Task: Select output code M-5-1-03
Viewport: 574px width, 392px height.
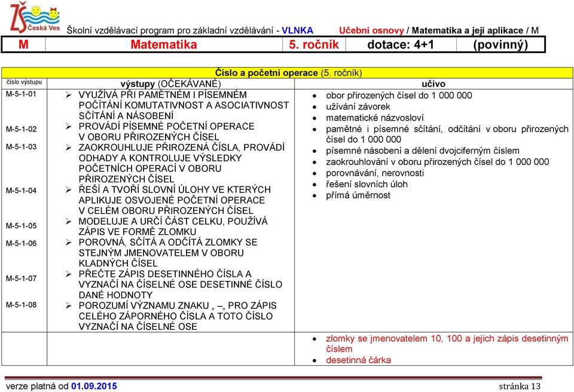Action: point(22,147)
